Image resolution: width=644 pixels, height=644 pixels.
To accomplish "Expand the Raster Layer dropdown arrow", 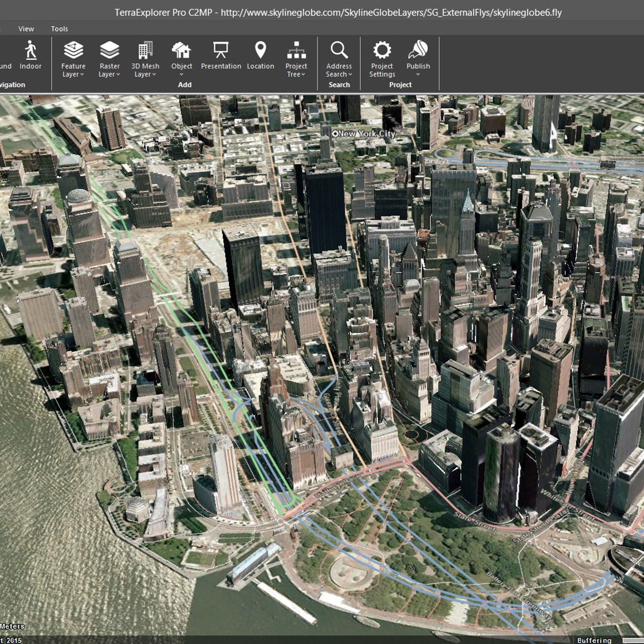I will tap(118, 74).
